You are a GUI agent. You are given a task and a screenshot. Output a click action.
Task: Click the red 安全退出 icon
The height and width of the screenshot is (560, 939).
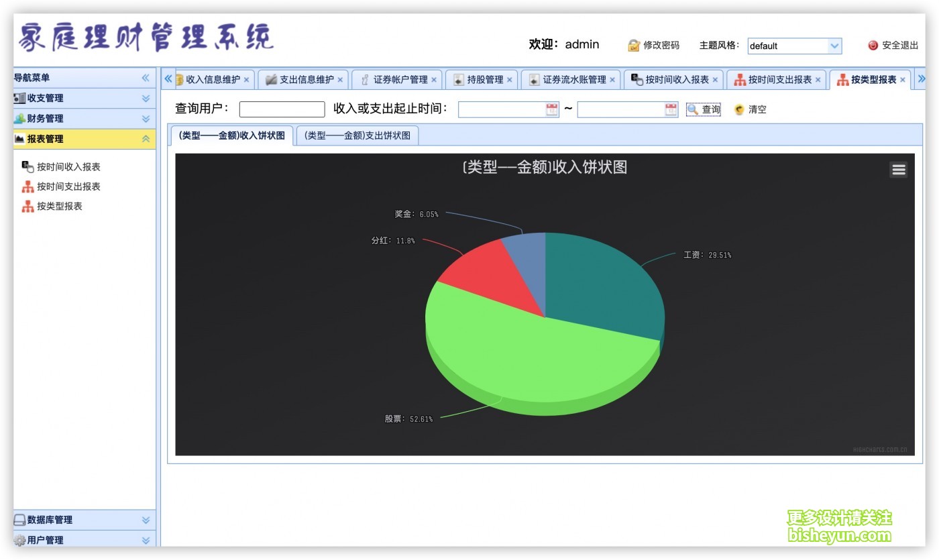coord(873,46)
